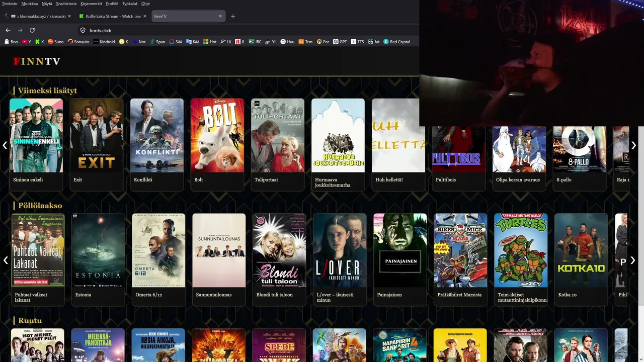Open the Muokkaa menu
Viewport: 644px width, 362px height.
[30, 4]
